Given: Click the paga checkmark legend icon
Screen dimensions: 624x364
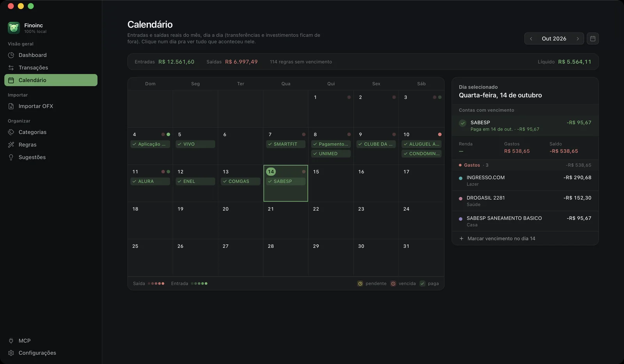Looking at the screenshot, I should tap(422, 284).
